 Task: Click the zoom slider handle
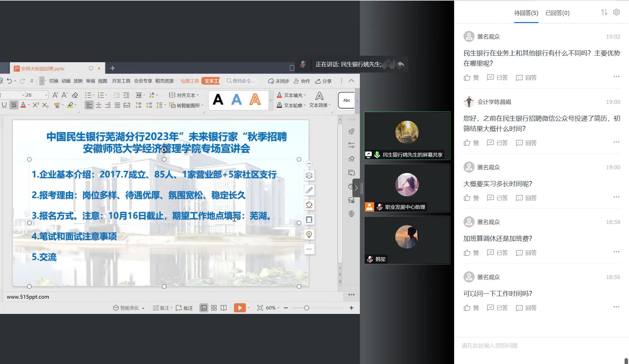pyautogui.click(x=306, y=308)
